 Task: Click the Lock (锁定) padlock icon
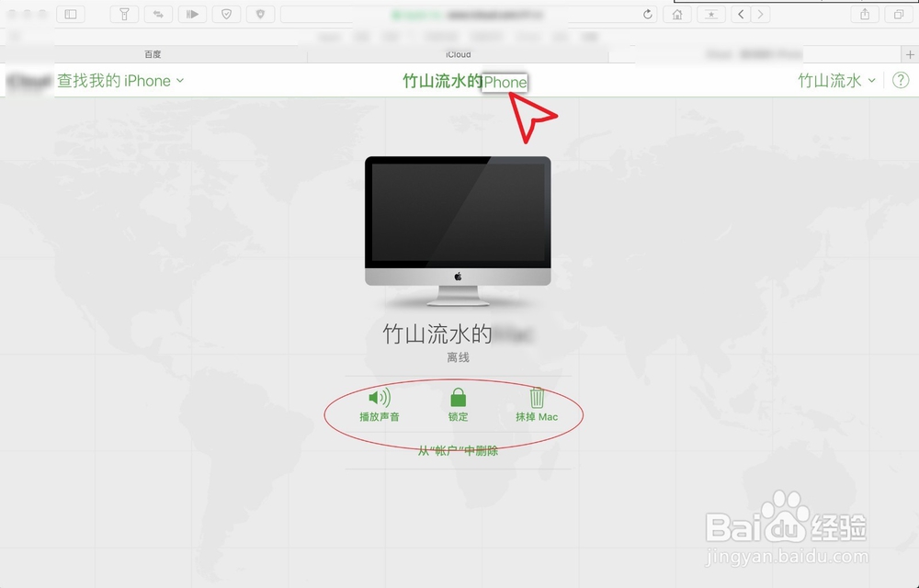[x=457, y=398]
